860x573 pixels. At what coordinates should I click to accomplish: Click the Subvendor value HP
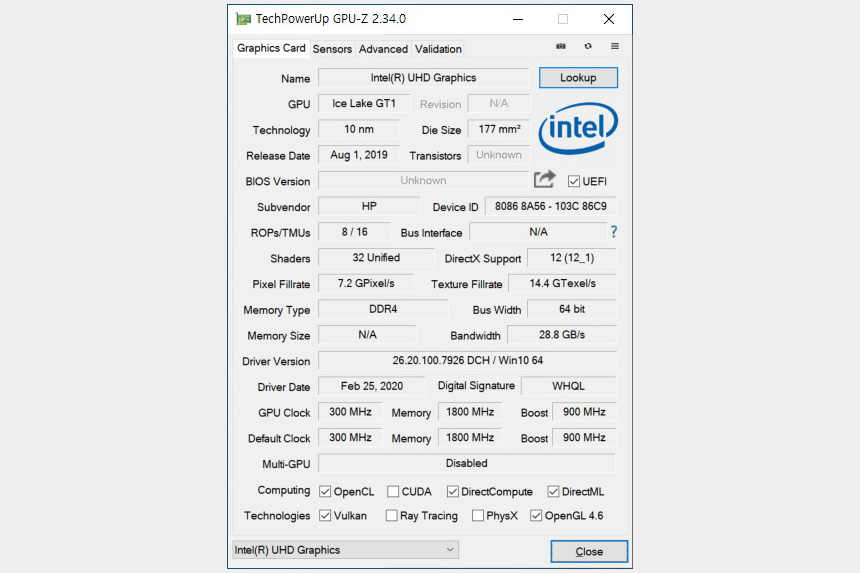[x=369, y=207]
